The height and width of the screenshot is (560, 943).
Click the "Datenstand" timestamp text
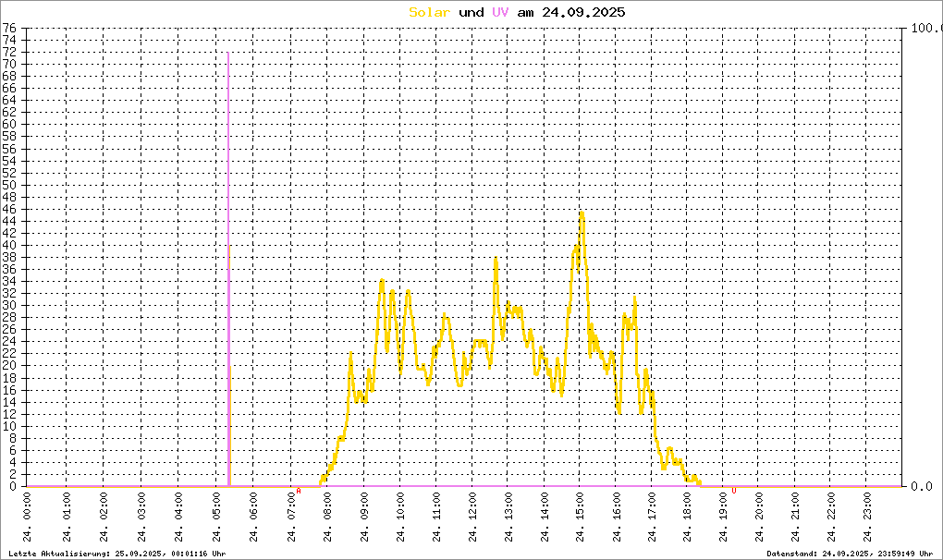tap(850, 554)
